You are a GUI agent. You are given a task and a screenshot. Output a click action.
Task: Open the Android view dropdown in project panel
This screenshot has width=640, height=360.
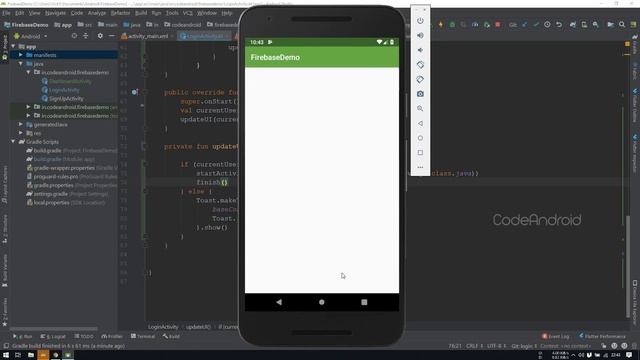(31, 36)
